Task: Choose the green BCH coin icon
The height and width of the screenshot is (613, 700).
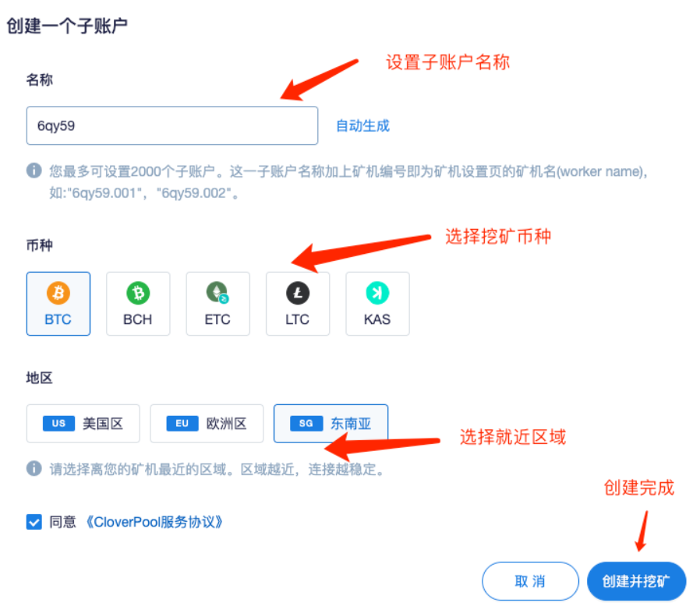Action: (138, 293)
